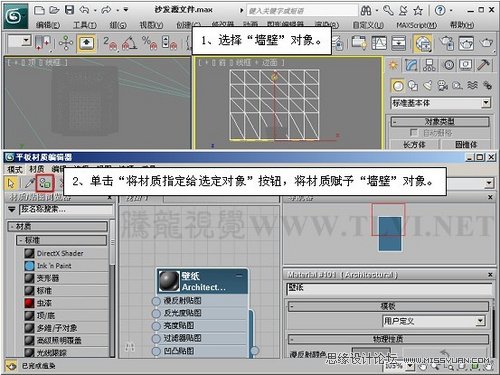Open the 3ds Max application menu logo
500x375 pixels.
tap(16, 16)
